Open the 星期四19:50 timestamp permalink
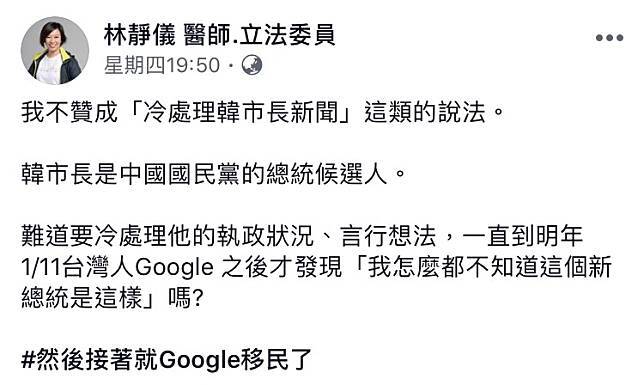This screenshot has width=644, height=385. pos(162,65)
